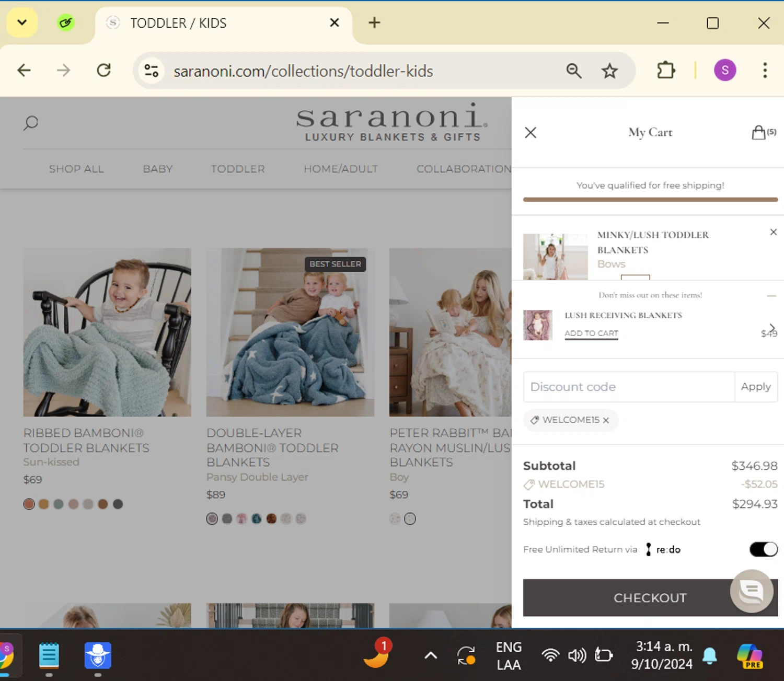Viewport: 784px width, 681px height.
Task: Open Notepad from the taskbar
Action: pos(49,655)
